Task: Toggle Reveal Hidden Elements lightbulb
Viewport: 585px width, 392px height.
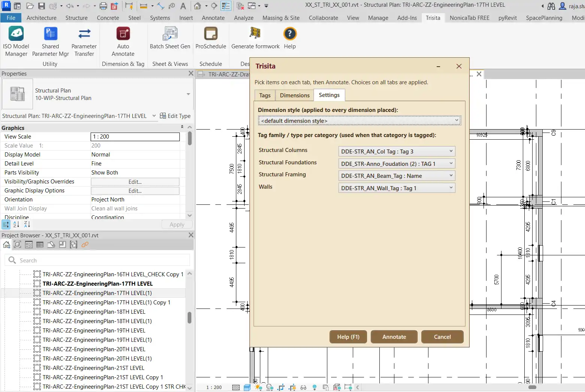Action: [x=315, y=388]
